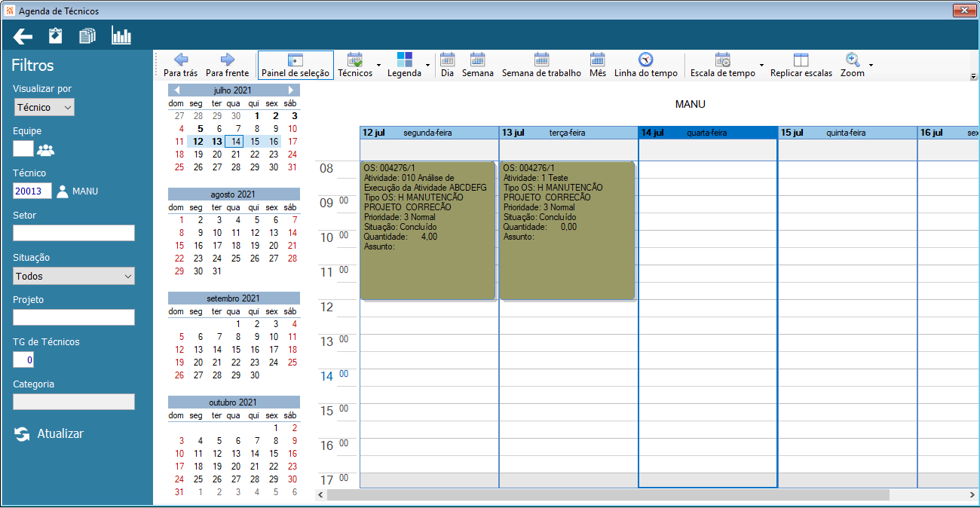Image resolution: width=980 pixels, height=508 pixels.
Task: Go to previous month in mini calendar
Action: point(176,90)
